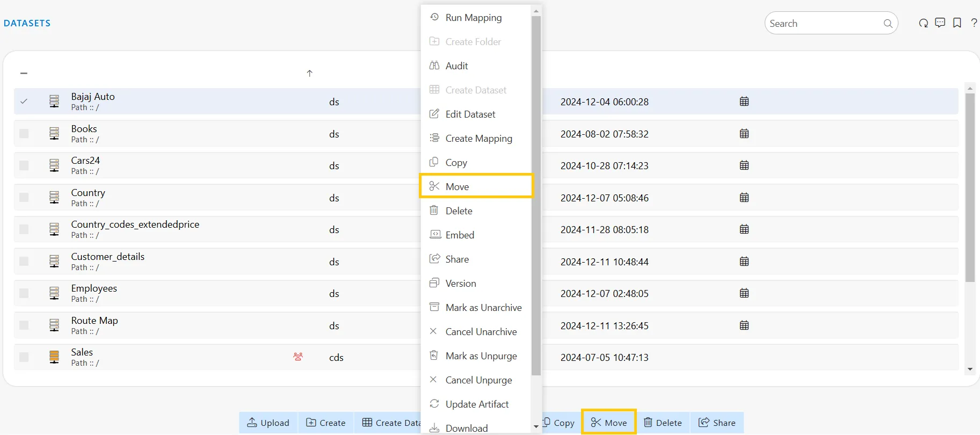Choose Create Mapping from context menu
Image resolution: width=980 pixels, height=435 pixels.
(476, 138)
